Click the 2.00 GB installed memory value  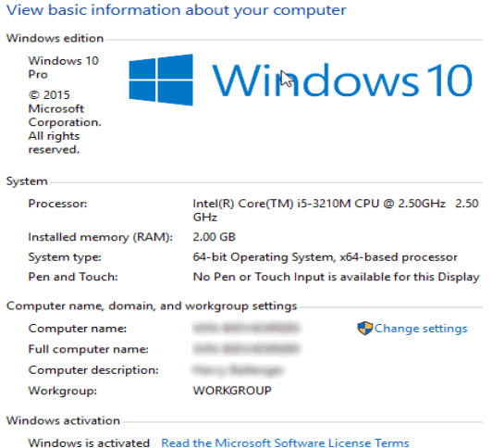click(x=214, y=237)
